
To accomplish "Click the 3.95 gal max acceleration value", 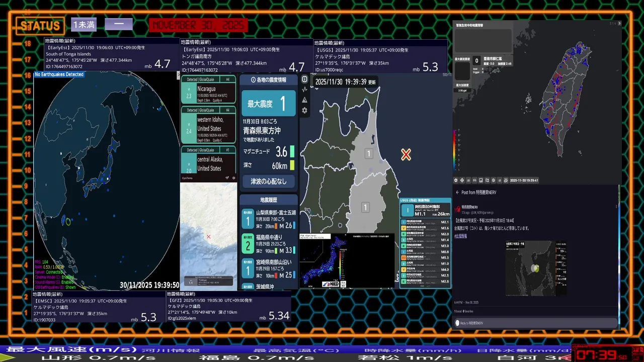I will [x=462, y=90].
